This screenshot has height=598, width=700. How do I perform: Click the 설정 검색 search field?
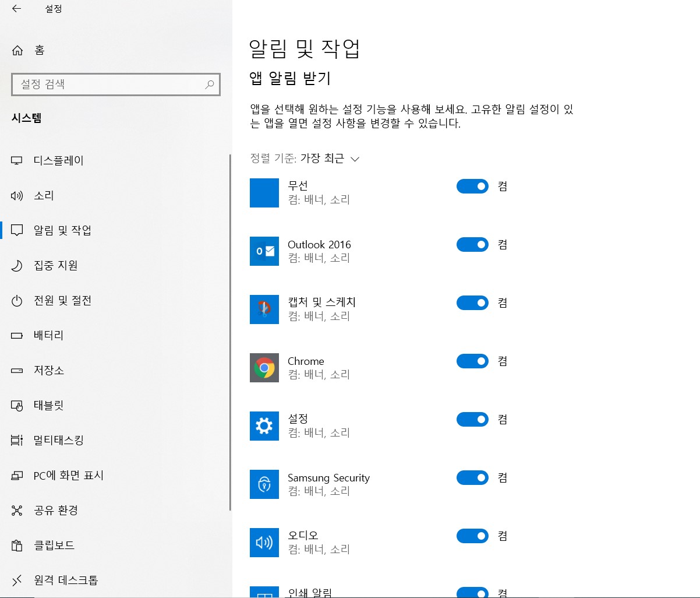(116, 85)
